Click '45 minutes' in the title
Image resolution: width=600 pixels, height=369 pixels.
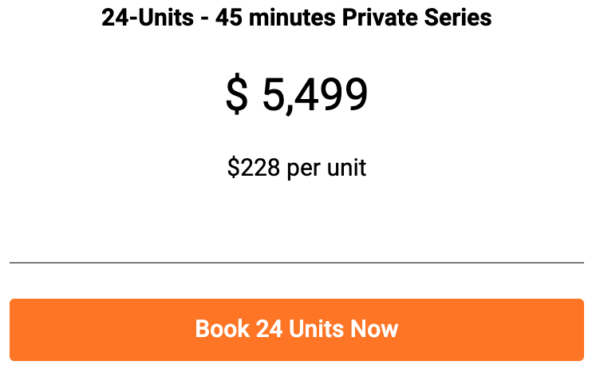coord(276,18)
